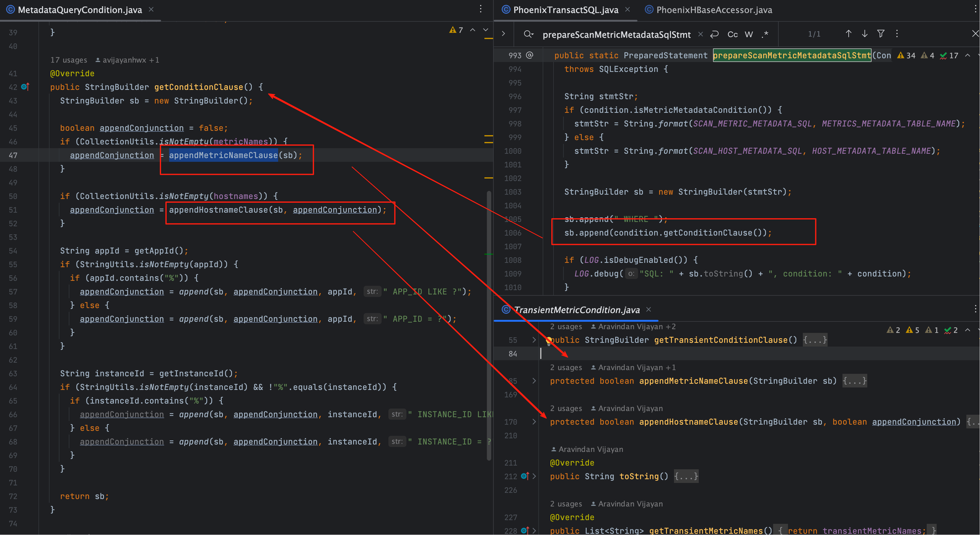The height and width of the screenshot is (535, 980).
Task: Expand folded appendMetricNameClause method at line 85
Action: [x=534, y=381]
